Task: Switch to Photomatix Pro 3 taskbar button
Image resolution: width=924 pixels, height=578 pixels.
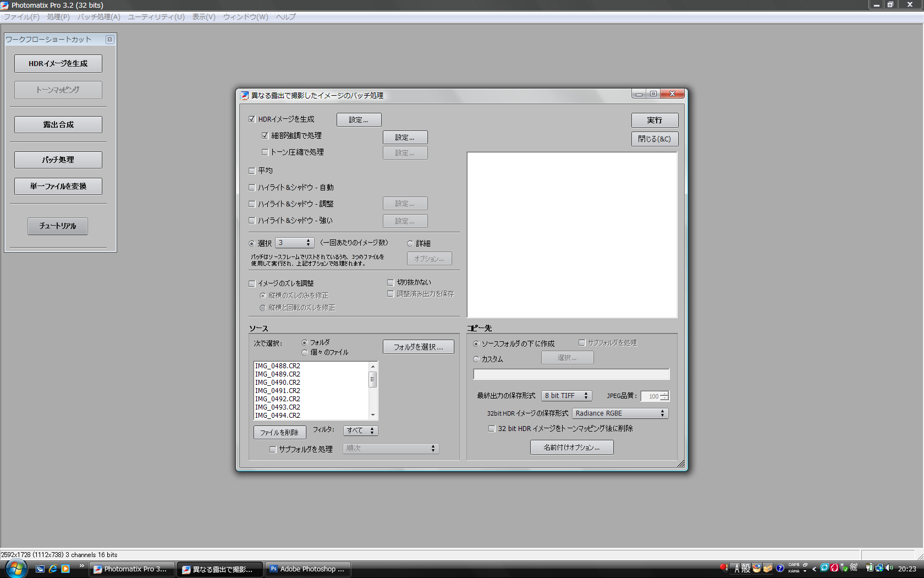Action: tap(133, 569)
